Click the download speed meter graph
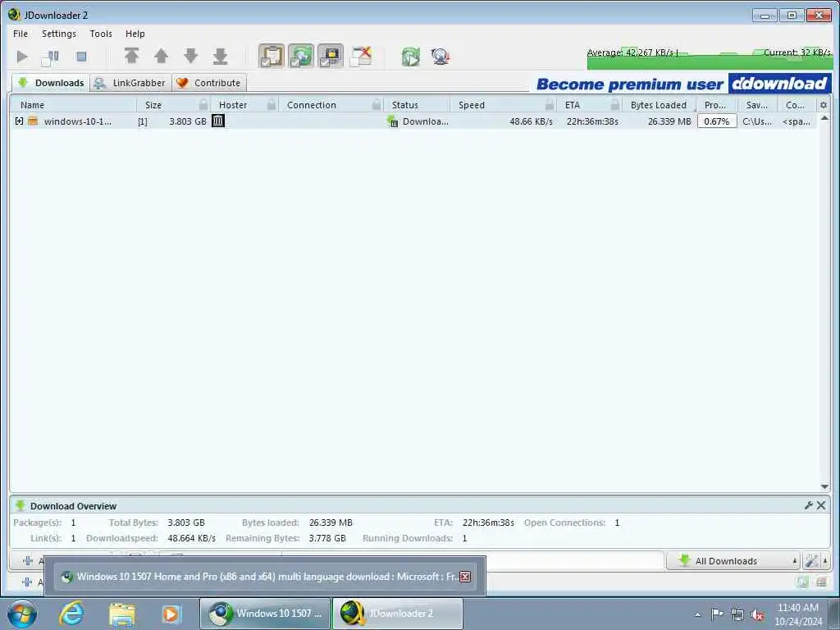The width and height of the screenshot is (840, 630). (x=710, y=58)
